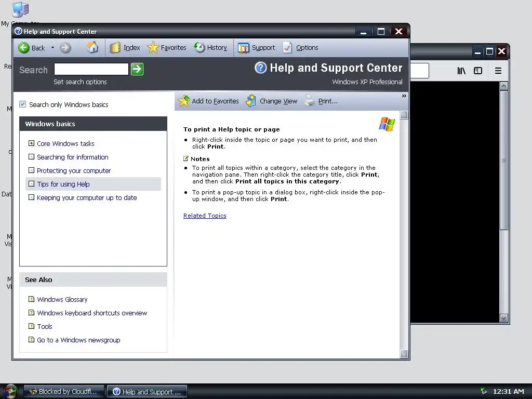Screen dimensions: 532x399
Task: Open Keeping your computer up to date
Action: [x=87, y=198]
